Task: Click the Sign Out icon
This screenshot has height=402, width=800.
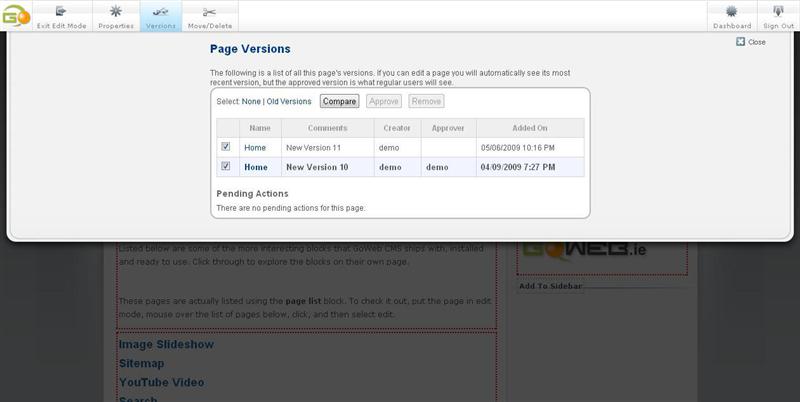Action: pyautogui.click(x=777, y=12)
